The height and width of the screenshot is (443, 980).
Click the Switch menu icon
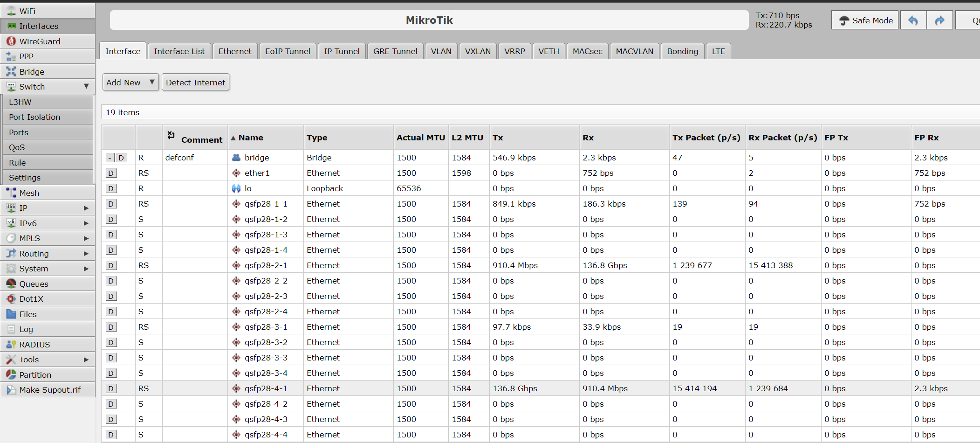point(11,87)
